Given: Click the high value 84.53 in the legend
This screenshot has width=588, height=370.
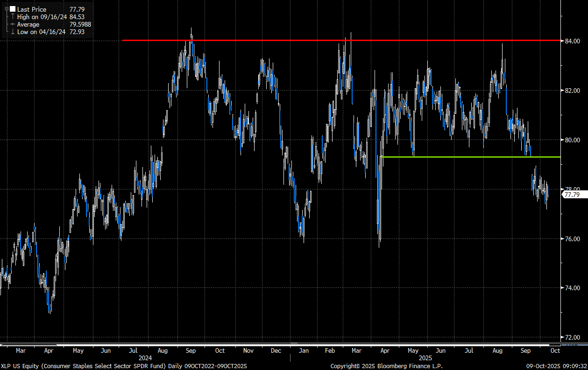Looking at the screenshot, I should (x=77, y=17).
